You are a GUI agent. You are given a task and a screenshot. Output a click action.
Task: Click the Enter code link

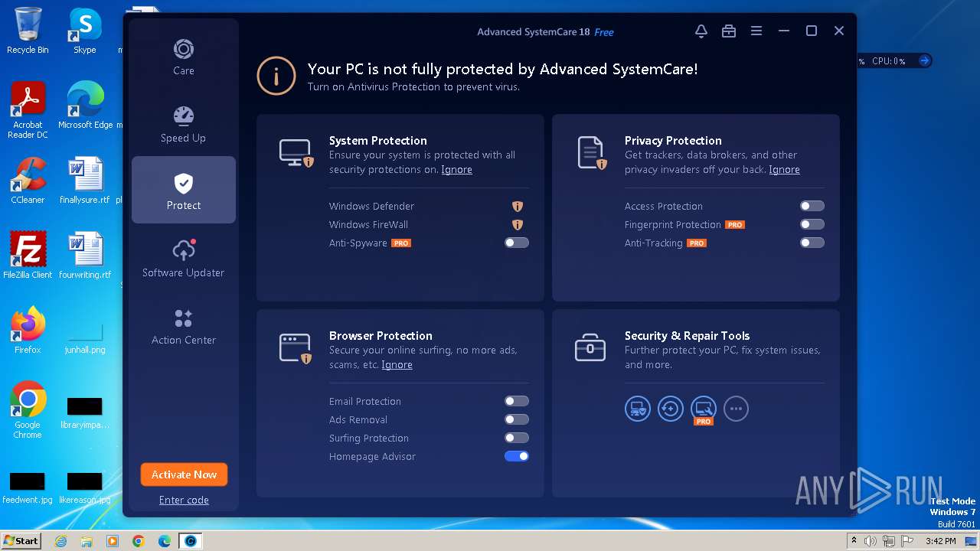tap(184, 500)
